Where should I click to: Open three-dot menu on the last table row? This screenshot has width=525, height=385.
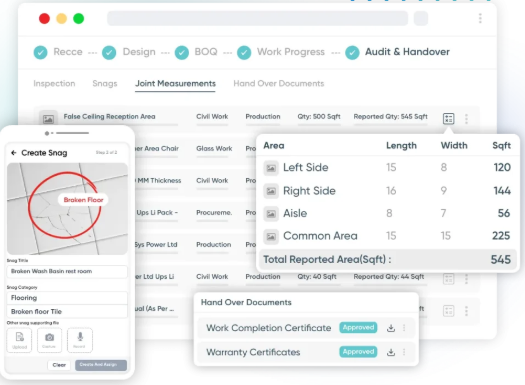coord(466,311)
